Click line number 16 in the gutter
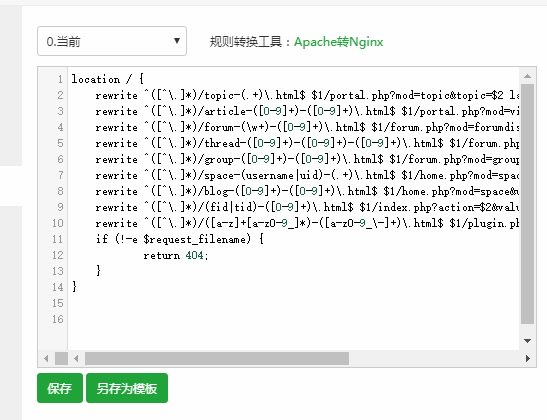Image resolution: width=547 pixels, height=420 pixels. [x=58, y=319]
